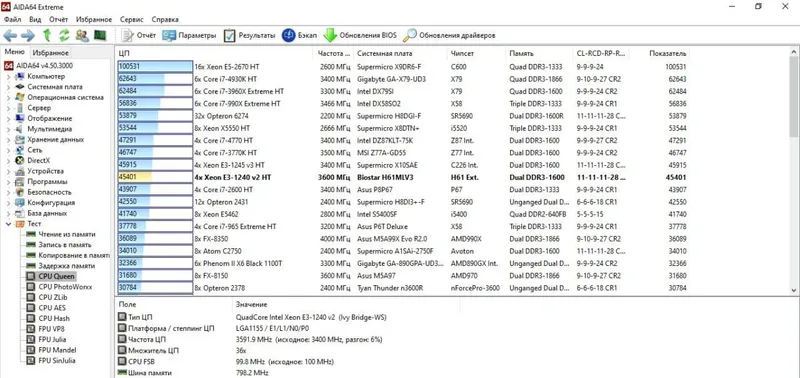
Task: Select the 16x Xeon E5-2670 HT row
Action: (x=403, y=67)
